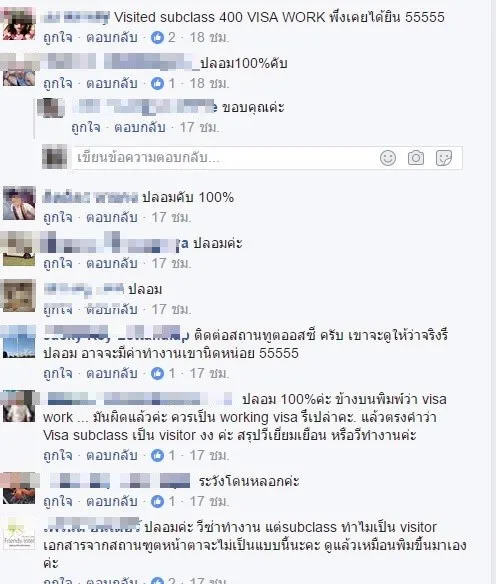The height and width of the screenshot is (584, 496).
Task: Click the sticker icon in reply box
Action: pos(444,158)
